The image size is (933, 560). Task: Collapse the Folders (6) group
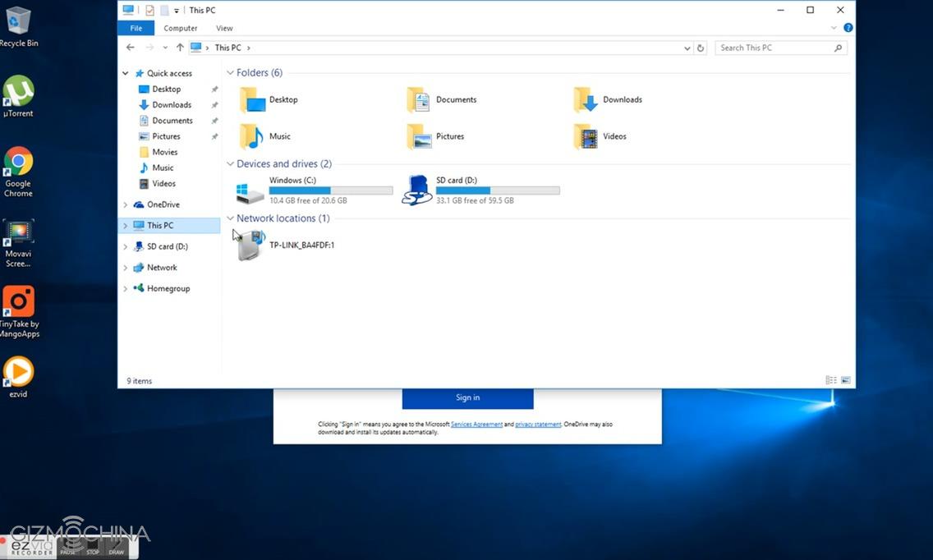pyautogui.click(x=231, y=73)
